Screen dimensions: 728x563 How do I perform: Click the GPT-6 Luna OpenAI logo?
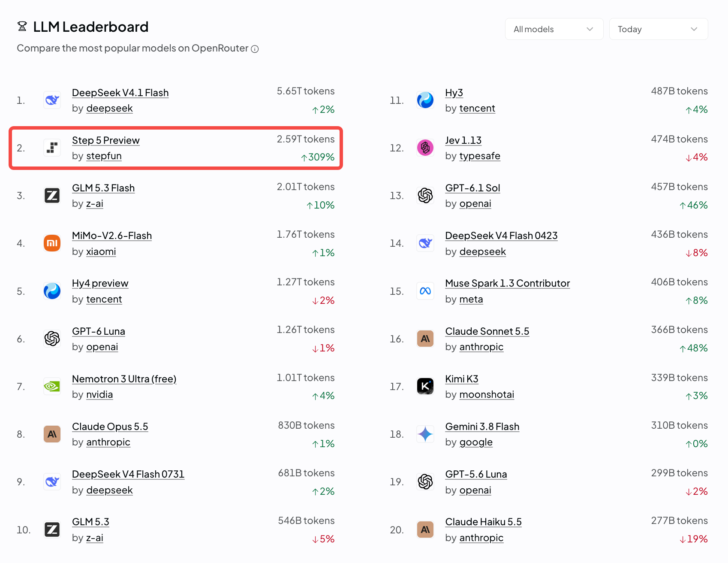[x=52, y=339]
